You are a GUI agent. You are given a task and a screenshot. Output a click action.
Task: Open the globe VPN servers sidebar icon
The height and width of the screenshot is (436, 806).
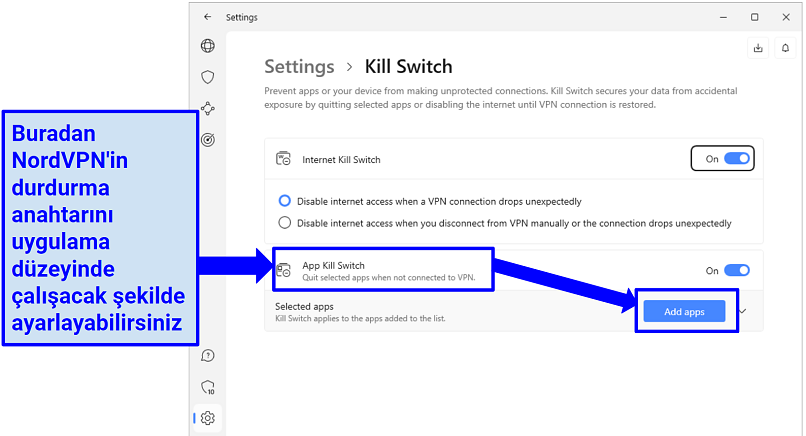point(207,46)
